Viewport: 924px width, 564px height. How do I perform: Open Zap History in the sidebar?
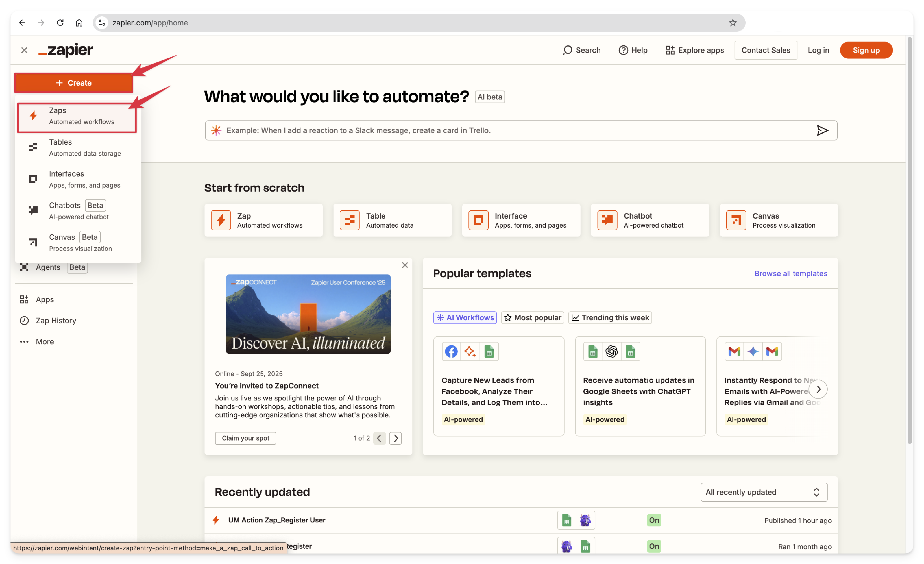pos(48,320)
